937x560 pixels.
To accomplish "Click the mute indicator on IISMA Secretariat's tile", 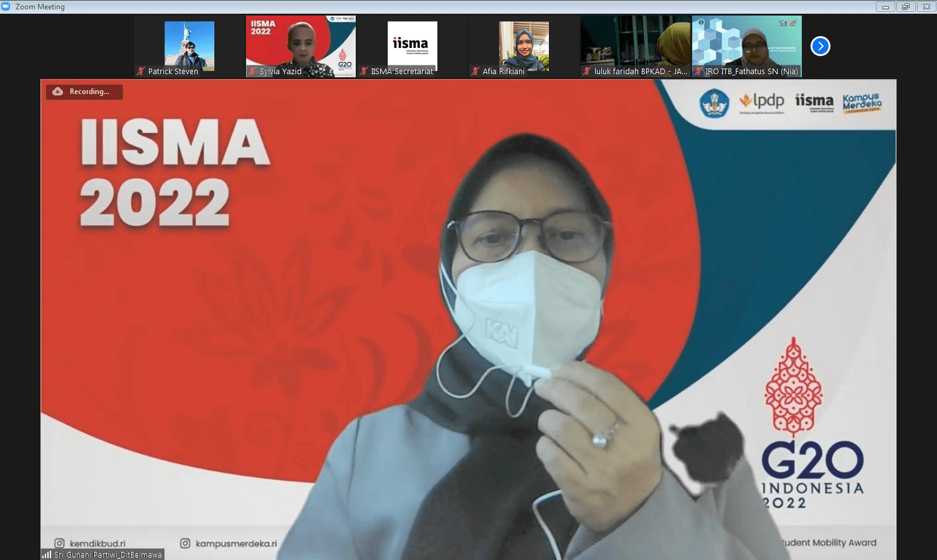I will 364,71.
